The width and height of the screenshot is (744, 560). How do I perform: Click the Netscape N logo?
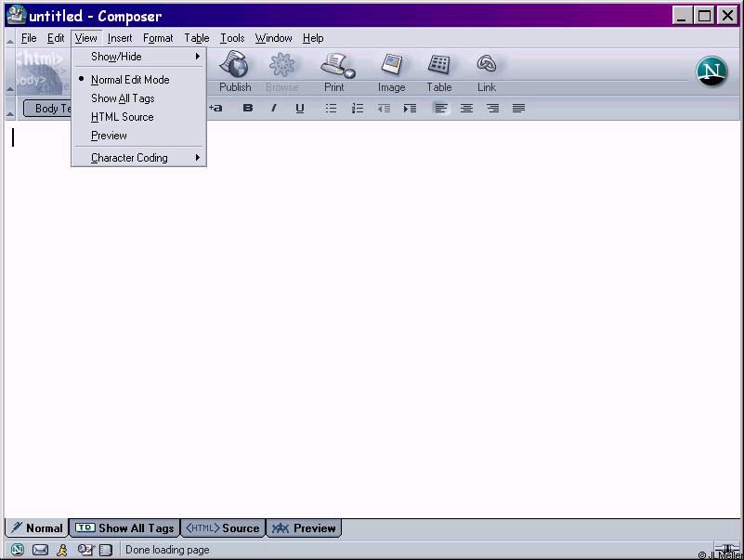pyautogui.click(x=711, y=72)
